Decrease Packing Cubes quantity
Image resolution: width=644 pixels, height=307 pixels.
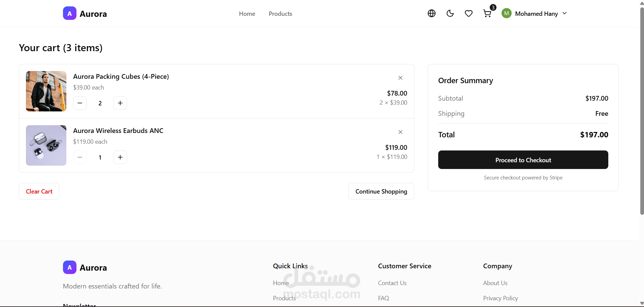point(80,103)
